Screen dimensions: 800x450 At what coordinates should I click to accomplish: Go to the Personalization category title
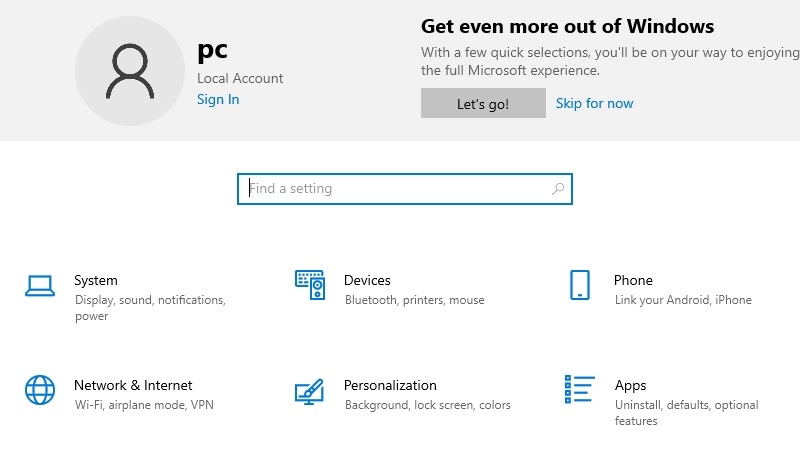pos(390,385)
